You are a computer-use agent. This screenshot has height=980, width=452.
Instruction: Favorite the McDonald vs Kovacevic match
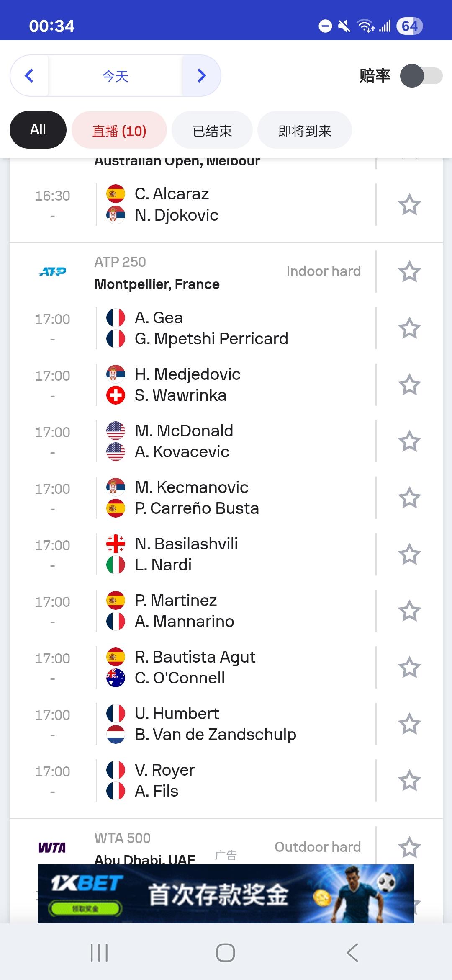pos(409,441)
